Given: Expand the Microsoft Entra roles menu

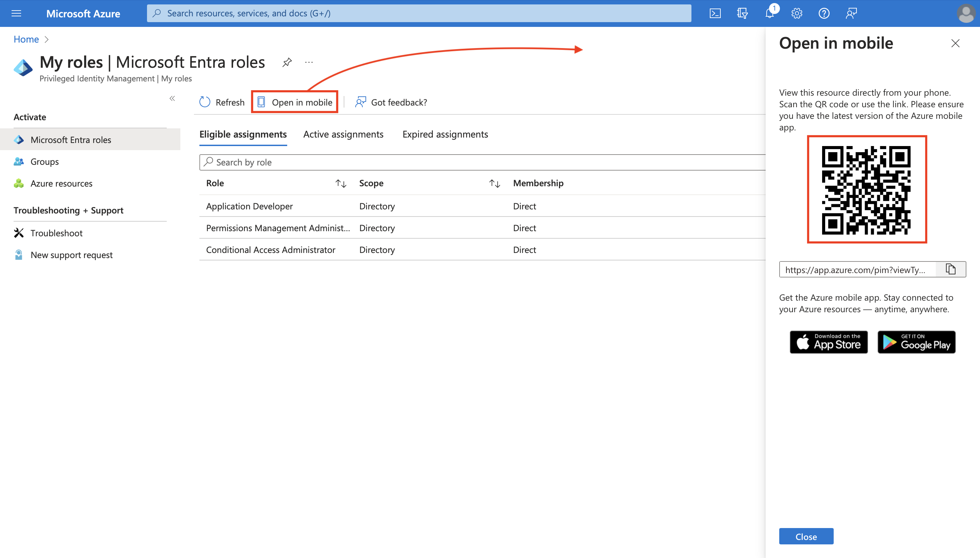Looking at the screenshot, I should tap(71, 139).
